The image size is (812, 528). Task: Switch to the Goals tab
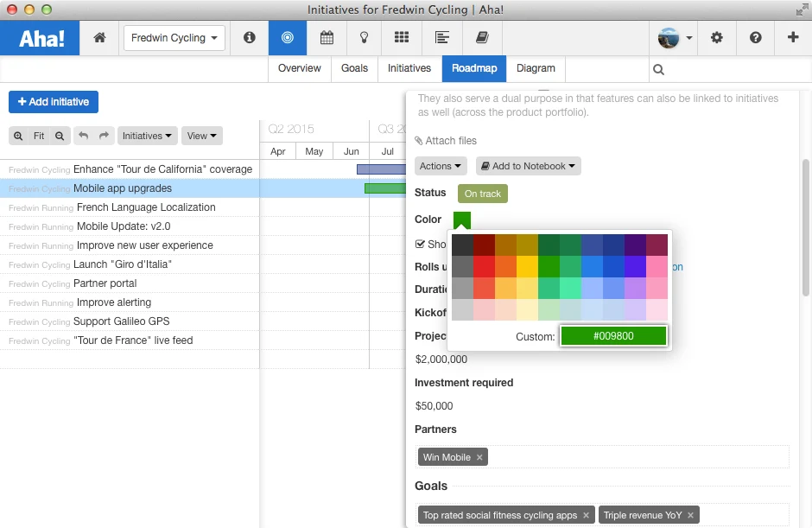(x=354, y=68)
